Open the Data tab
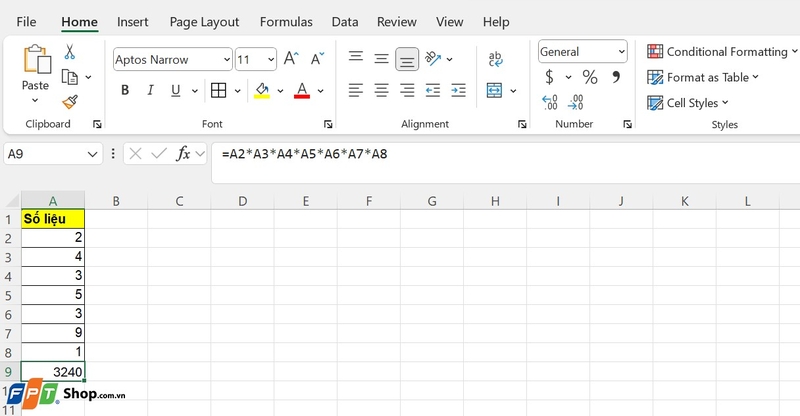The width and height of the screenshot is (800, 416). pyautogui.click(x=345, y=22)
